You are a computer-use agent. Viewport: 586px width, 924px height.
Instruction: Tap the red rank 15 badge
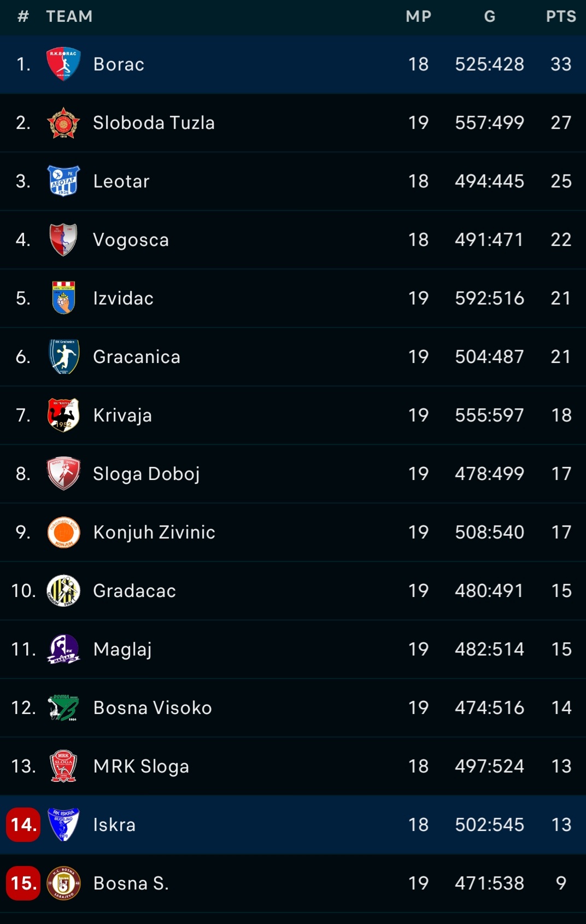click(23, 883)
